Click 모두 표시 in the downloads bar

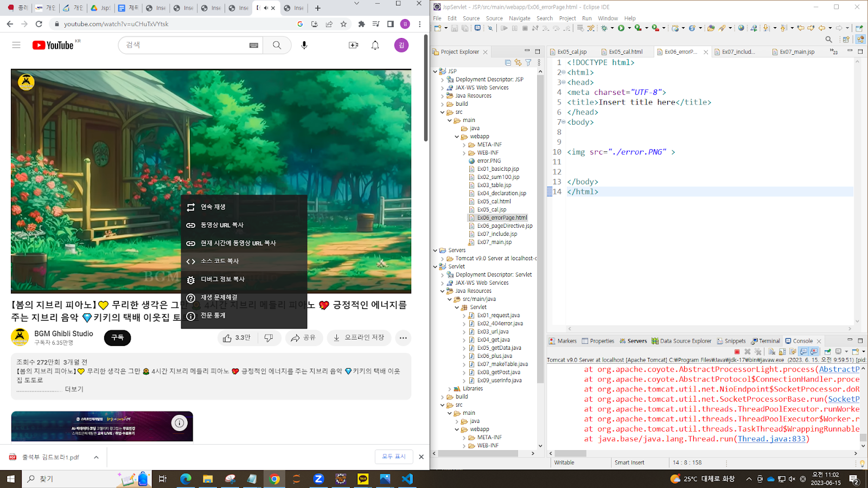click(394, 457)
